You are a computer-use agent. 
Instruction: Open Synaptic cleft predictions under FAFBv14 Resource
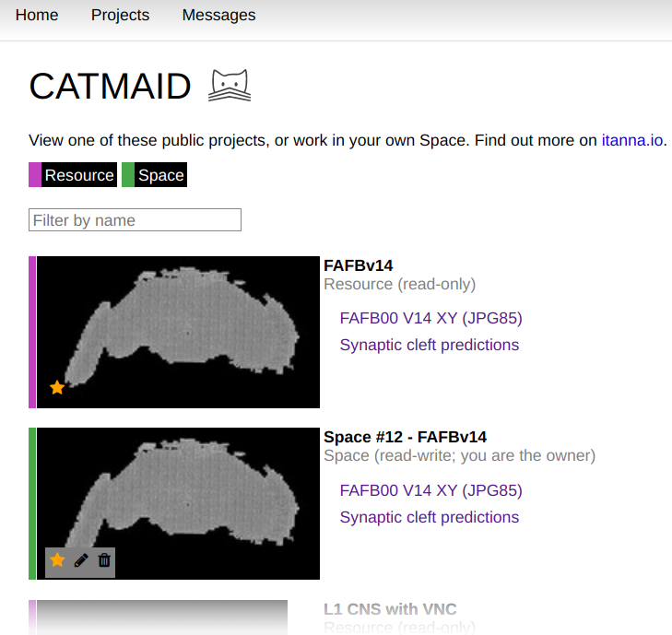click(x=429, y=346)
